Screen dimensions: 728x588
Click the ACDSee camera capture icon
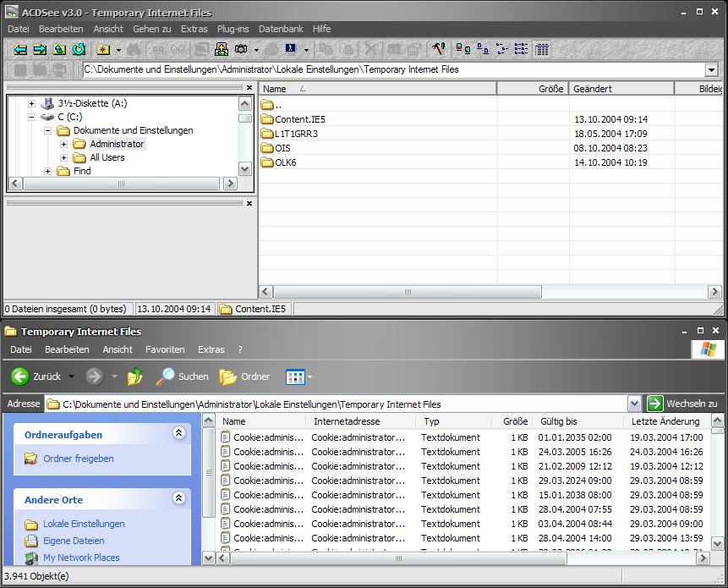pyautogui.click(x=241, y=49)
